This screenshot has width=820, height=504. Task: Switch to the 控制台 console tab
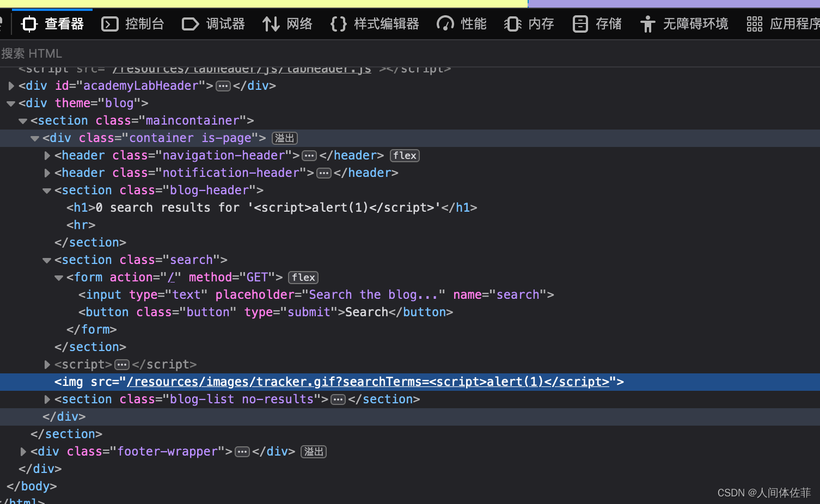pos(133,24)
